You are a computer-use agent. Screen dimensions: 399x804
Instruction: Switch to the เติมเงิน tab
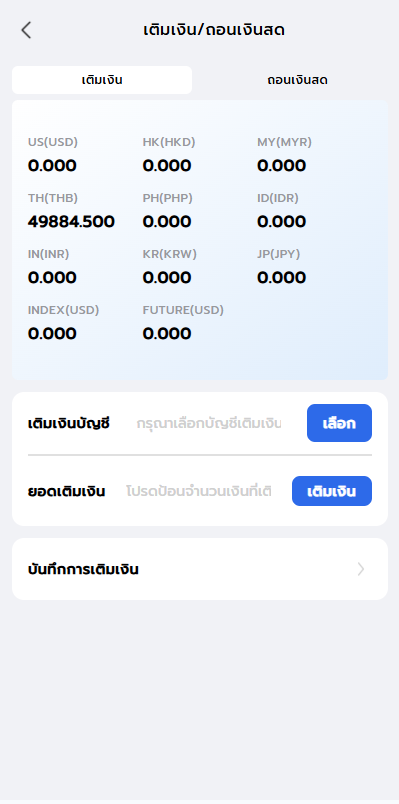point(102,80)
